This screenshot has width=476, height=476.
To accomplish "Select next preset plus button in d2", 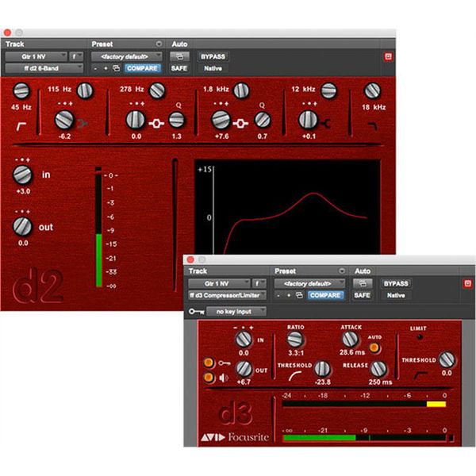I will coord(106,68).
